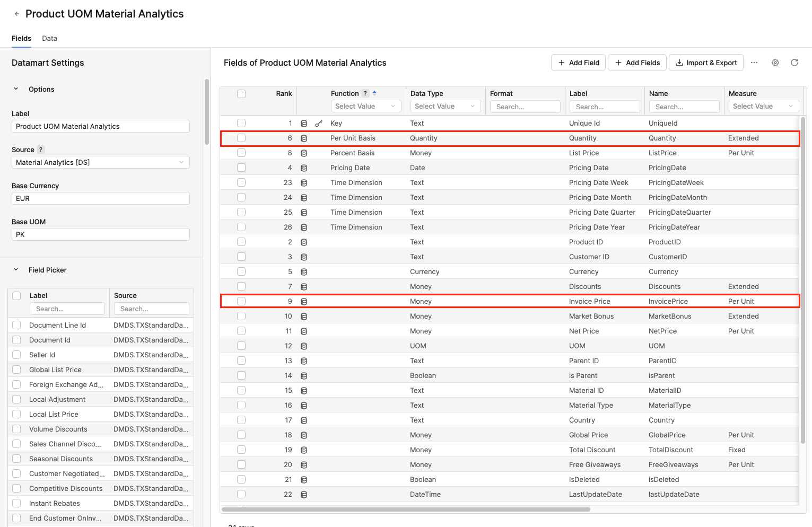
Task: Click the back arrow beside the page title
Action: [x=17, y=14]
